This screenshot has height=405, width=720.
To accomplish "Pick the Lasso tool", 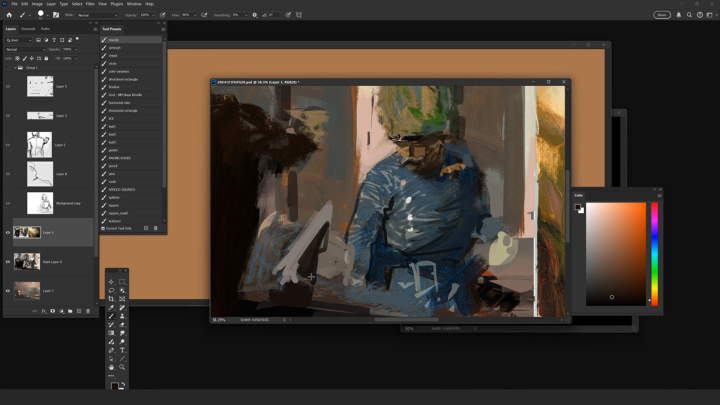I will [x=111, y=290].
